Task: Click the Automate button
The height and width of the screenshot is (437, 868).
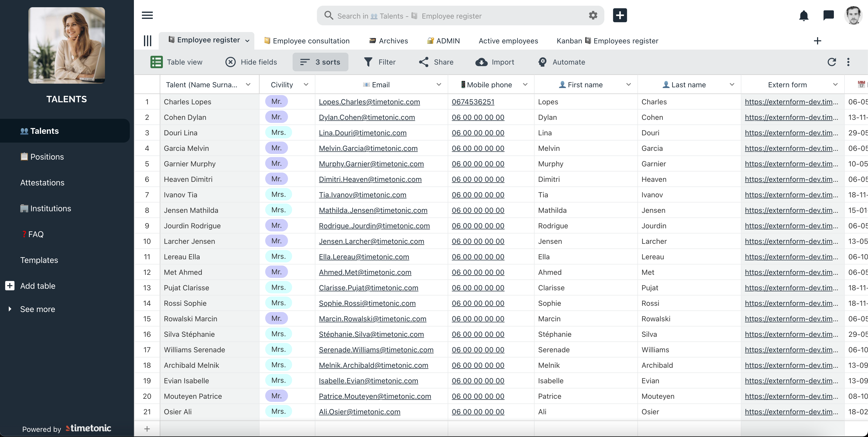Action: click(561, 62)
